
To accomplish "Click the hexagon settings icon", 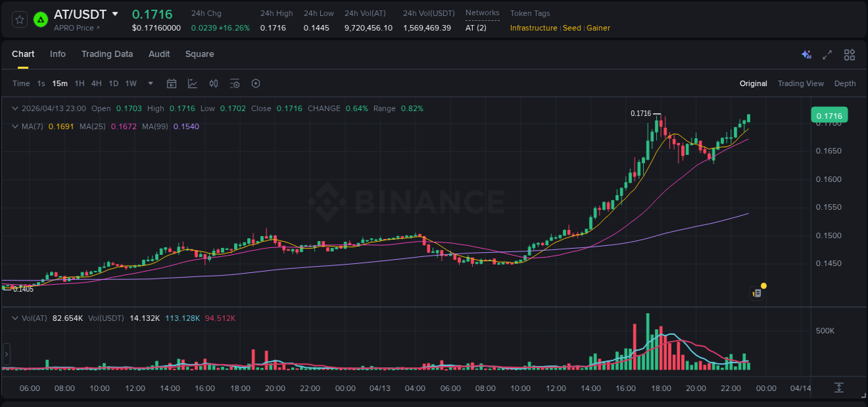I will coord(256,83).
